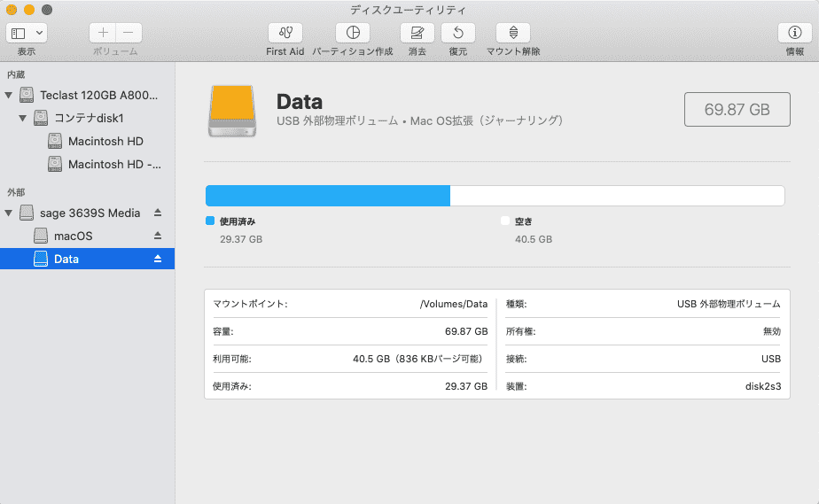Image resolution: width=819 pixels, height=504 pixels.
Task: Click the 外部 sidebar section header
Action: pos(16,192)
